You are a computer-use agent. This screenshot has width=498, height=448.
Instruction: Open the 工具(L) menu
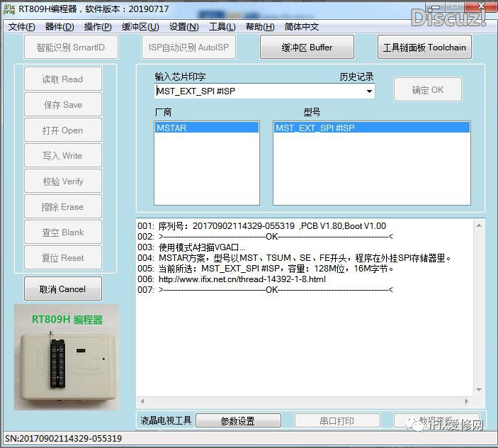[222, 27]
